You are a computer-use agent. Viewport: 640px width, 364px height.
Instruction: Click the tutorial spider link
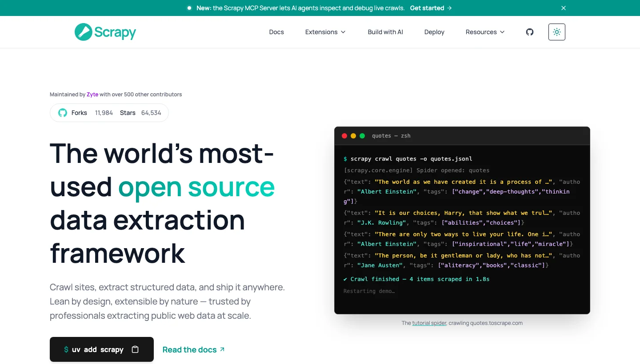click(x=429, y=323)
